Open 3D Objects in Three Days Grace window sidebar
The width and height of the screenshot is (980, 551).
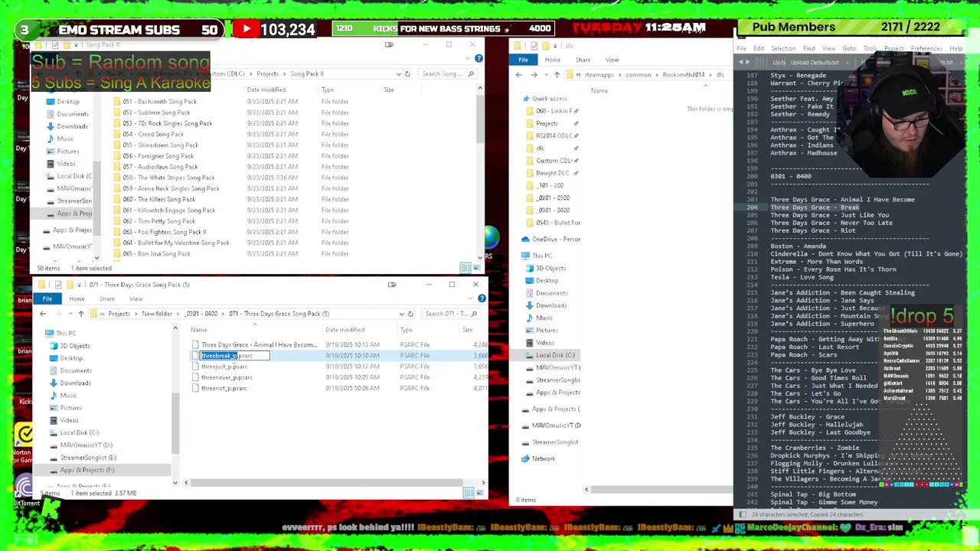click(x=74, y=346)
